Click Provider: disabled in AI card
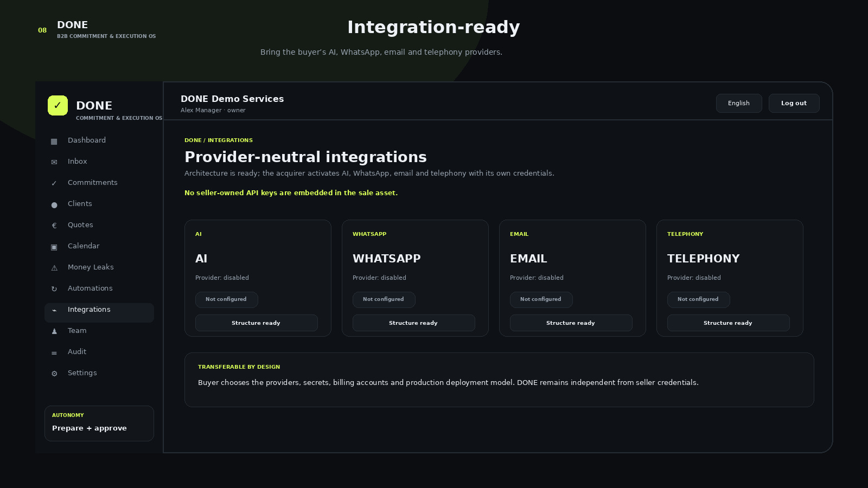 222,278
